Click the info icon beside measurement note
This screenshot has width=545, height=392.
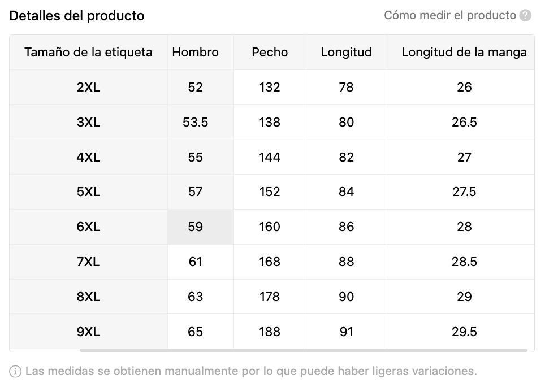click(16, 372)
